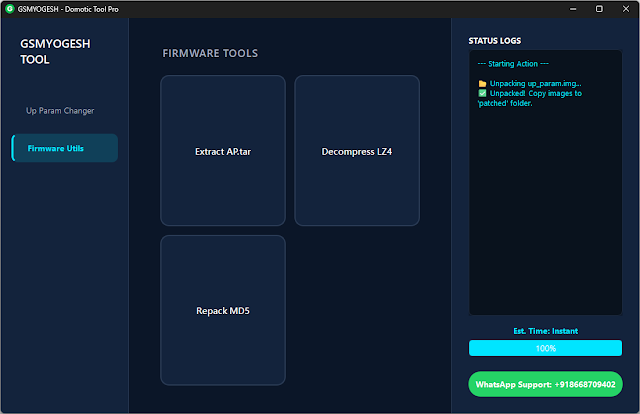Click the FIRMWARE TOOLS heading

pyautogui.click(x=210, y=53)
